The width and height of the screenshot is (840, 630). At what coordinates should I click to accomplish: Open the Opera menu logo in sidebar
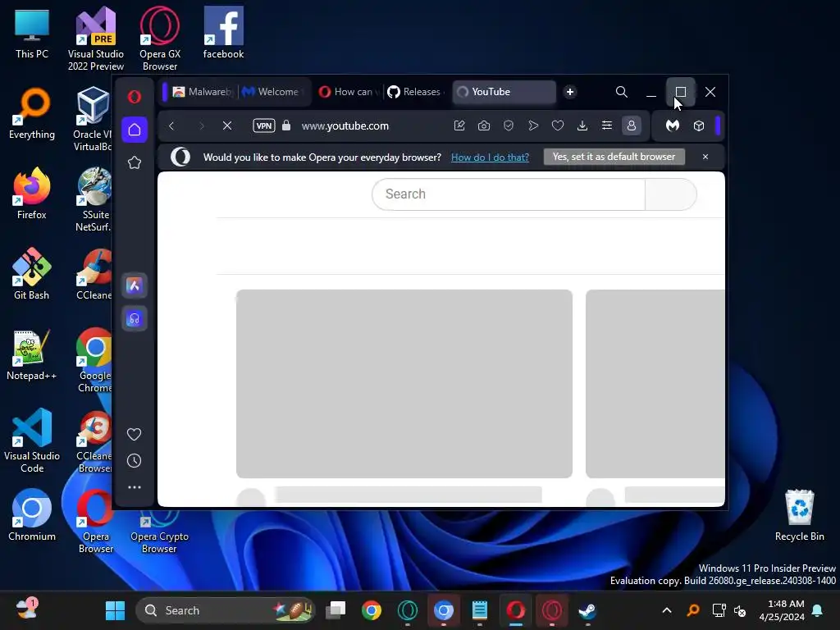point(135,97)
